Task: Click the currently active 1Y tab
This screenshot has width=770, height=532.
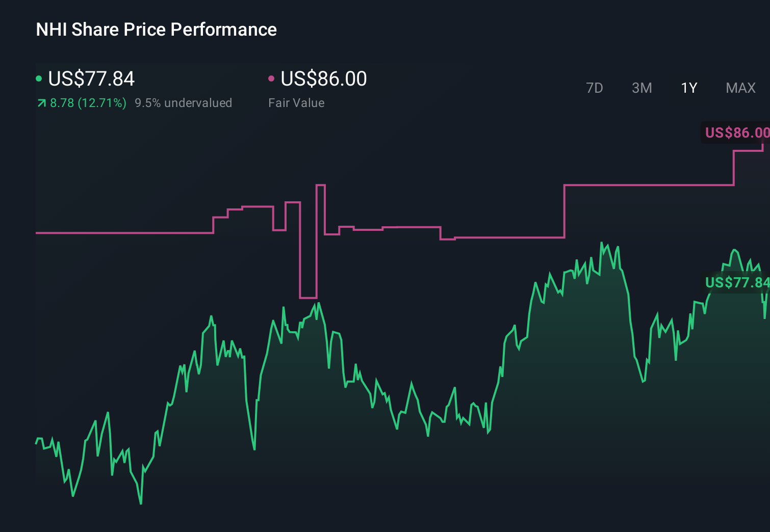Action: [688, 88]
